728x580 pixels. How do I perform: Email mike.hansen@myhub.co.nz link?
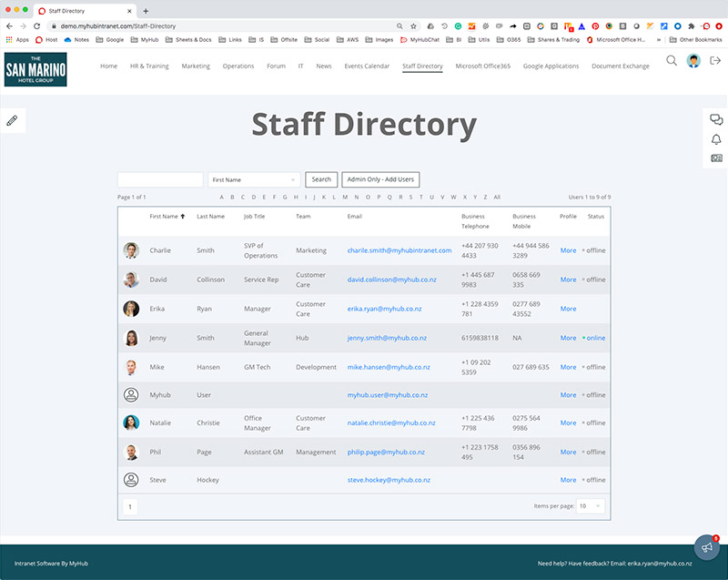click(x=389, y=367)
